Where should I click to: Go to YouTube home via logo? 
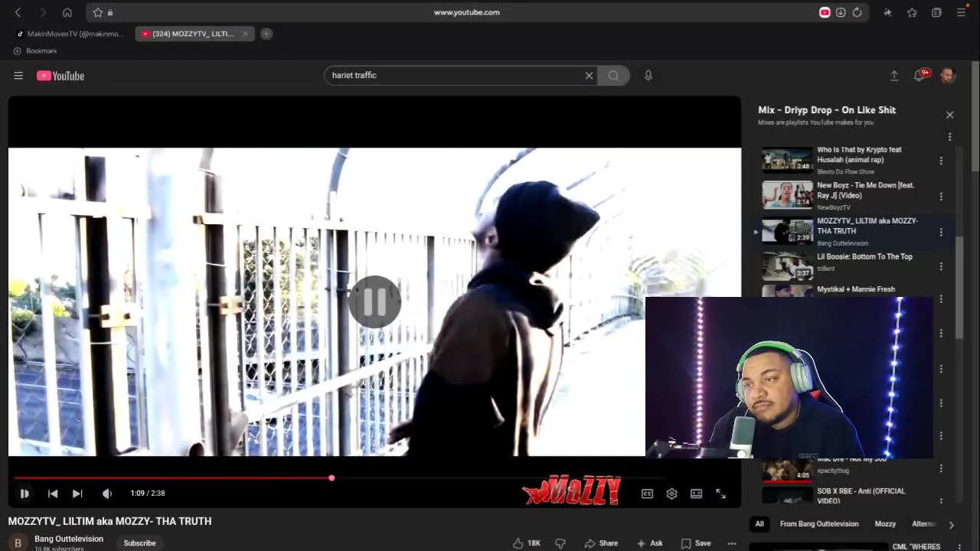[x=60, y=76]
